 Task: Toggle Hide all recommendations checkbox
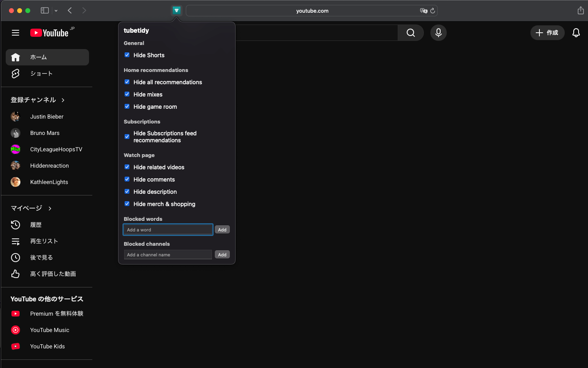[x=127, y=82]
